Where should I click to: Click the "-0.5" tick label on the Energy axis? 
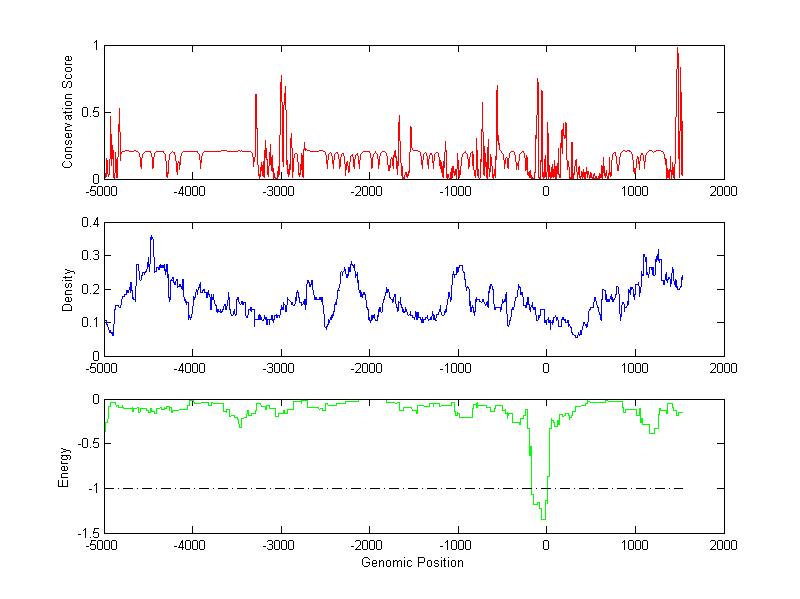(x=87, y=444)
